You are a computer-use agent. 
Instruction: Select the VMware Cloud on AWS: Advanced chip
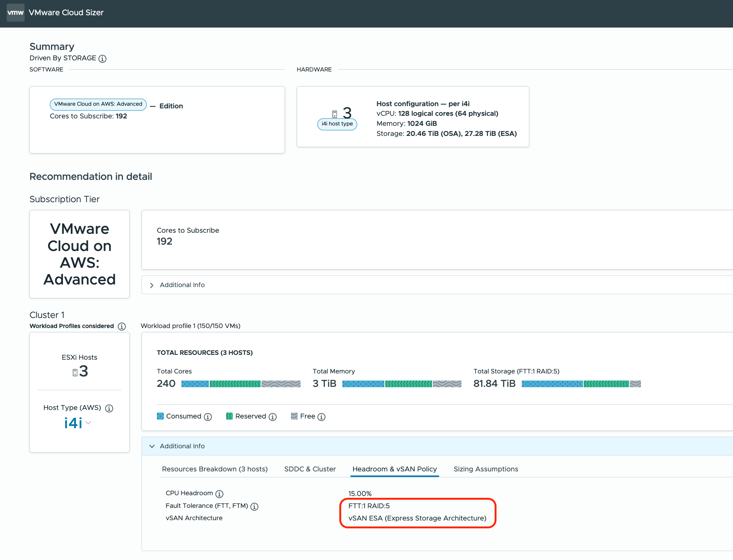pyautogui.click(x=98, y=104)
